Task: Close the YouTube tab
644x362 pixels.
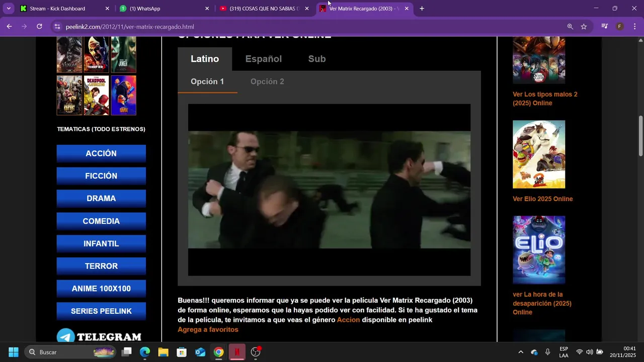Action: 307,9
